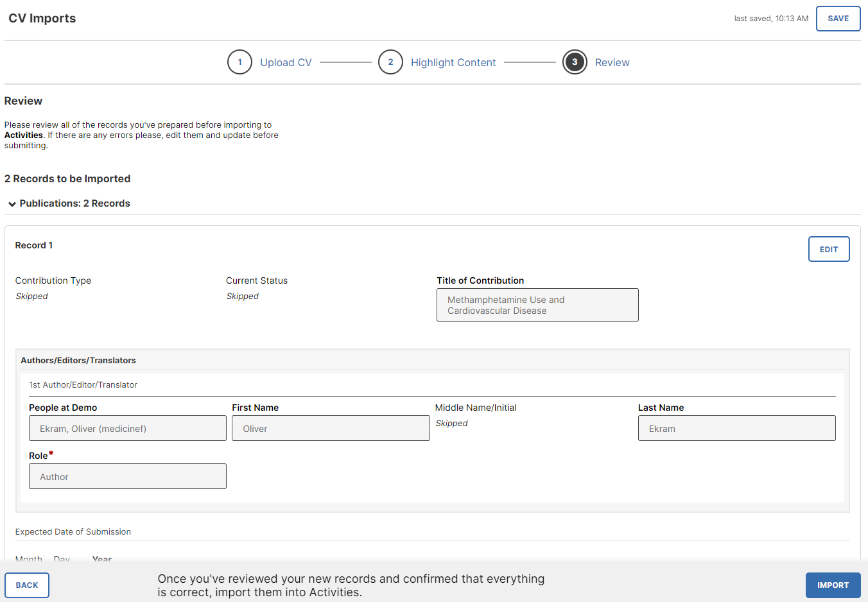The image size is (868, 602).
Task: Open the Role dropdown showing Author
Action: click(x=127, y=476)
